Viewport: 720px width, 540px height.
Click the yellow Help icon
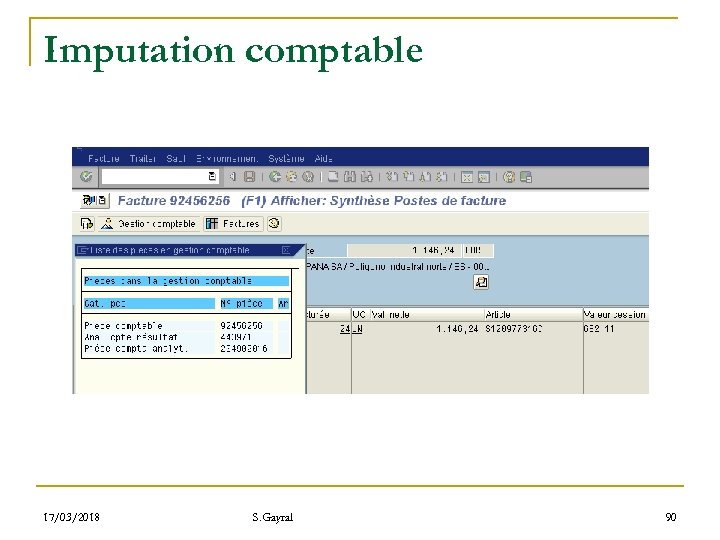(x=509, y=177)
